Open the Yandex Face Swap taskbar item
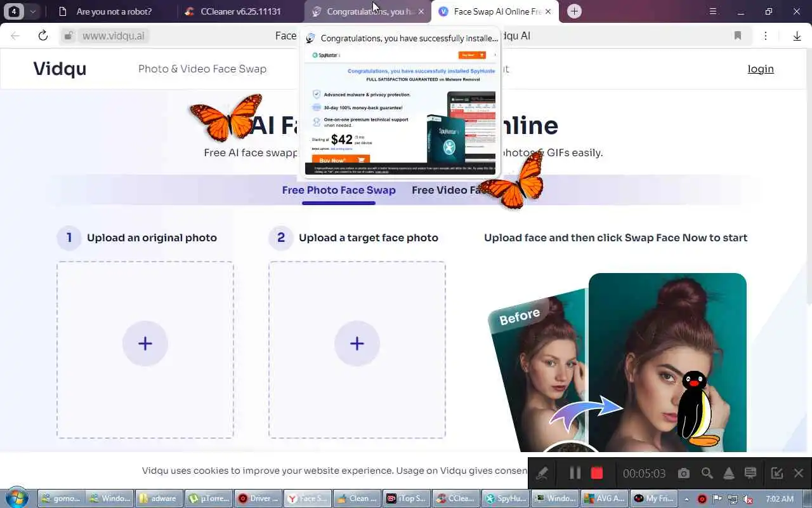 coord(306,498)
